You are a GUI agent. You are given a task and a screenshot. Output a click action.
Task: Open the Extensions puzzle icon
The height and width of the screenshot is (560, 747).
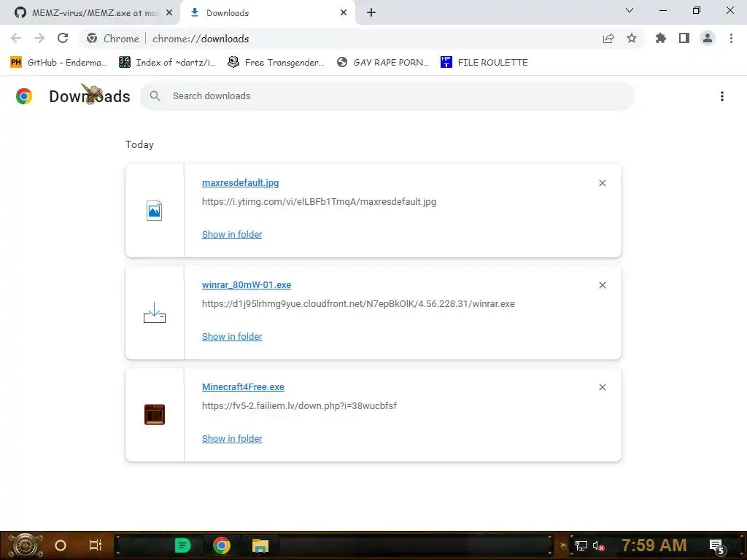coord(661,38)
